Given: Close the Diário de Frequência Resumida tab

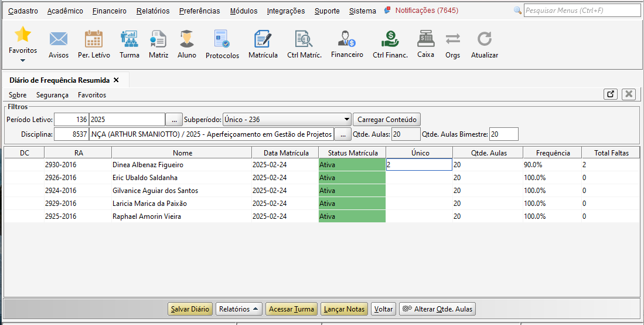Looking at the screenshot, I should [116, 80].
